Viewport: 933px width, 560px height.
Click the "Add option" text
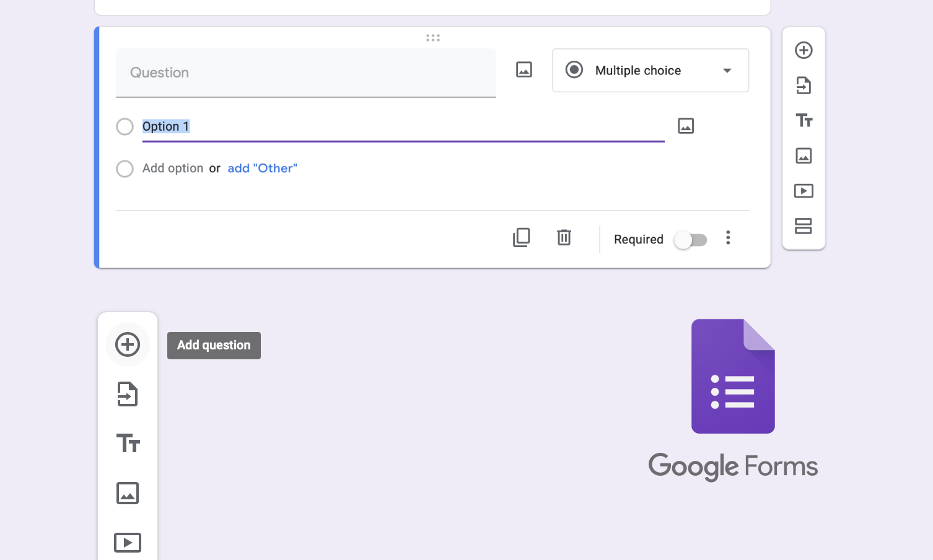(173, 168)
